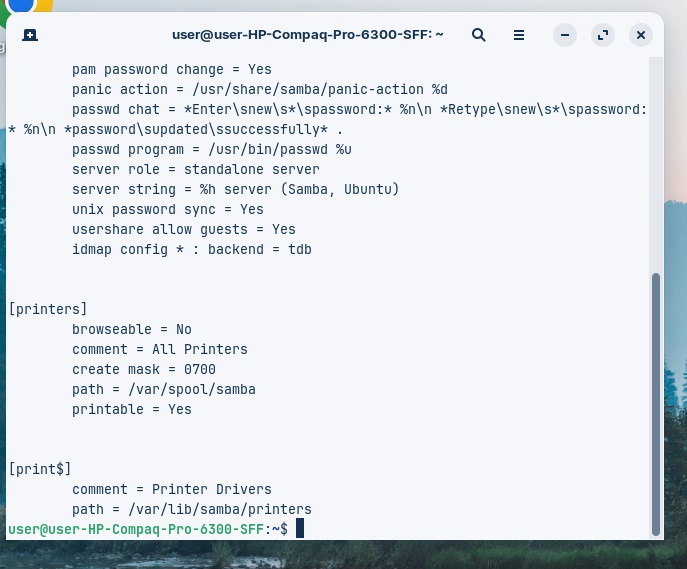The width and height of the screenshot is (687, 569).
Task: Click the 'idmap config * : backend = tdb' line
Action: [191, 249]
